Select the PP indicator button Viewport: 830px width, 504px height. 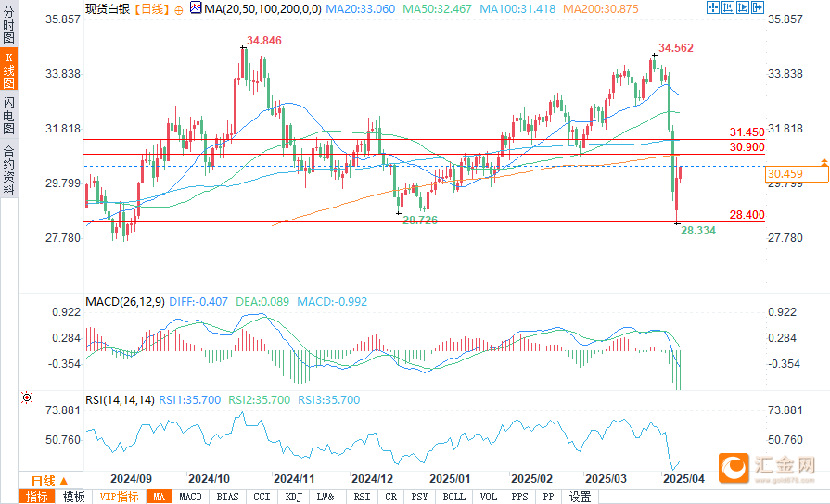pyautogui.click(x=548, y=497)
